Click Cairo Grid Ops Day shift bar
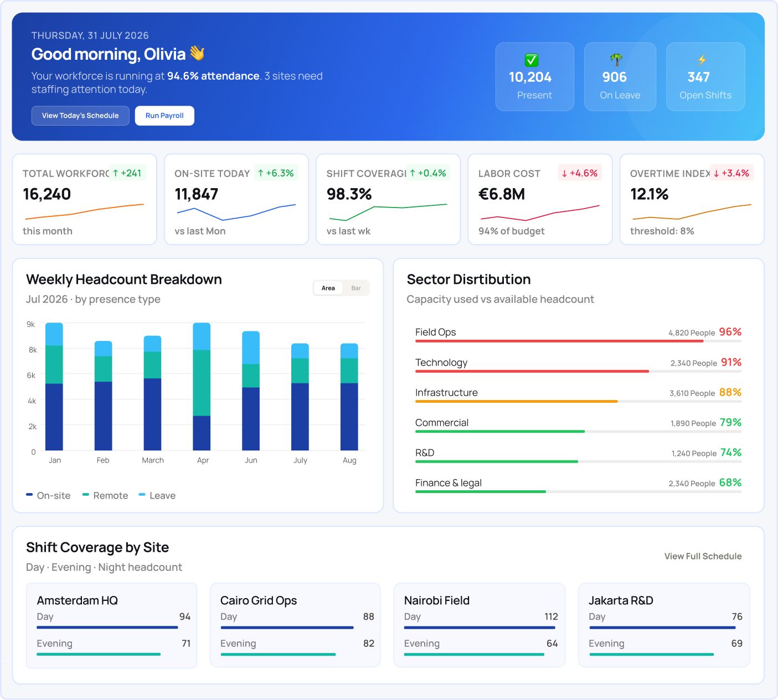 point(287,628)
